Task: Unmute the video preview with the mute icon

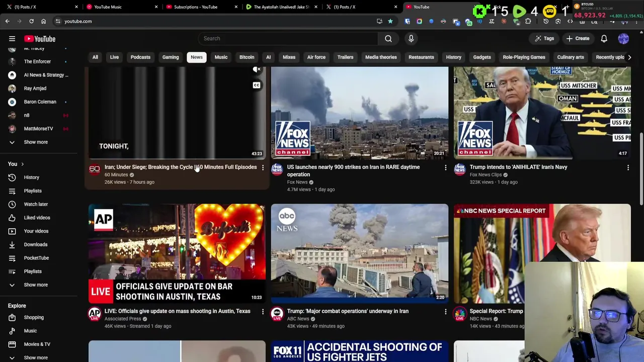Action: click(x=257, y=70)
